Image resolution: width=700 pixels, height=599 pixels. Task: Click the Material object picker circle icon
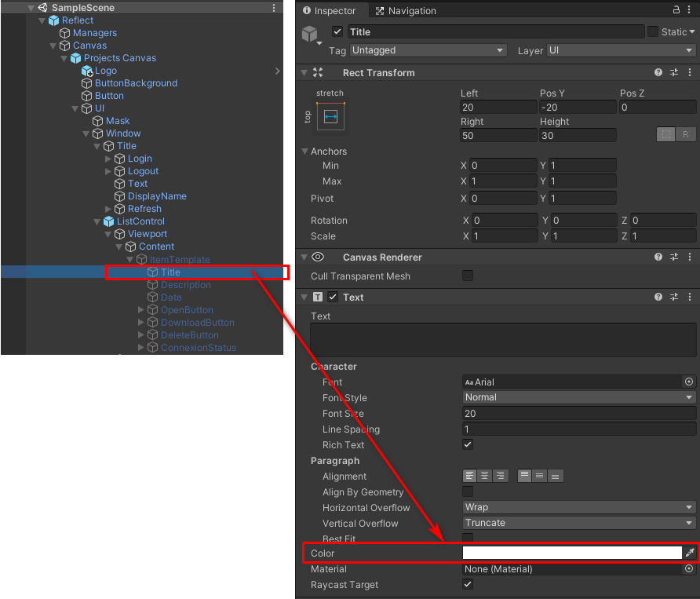point(689,569)
